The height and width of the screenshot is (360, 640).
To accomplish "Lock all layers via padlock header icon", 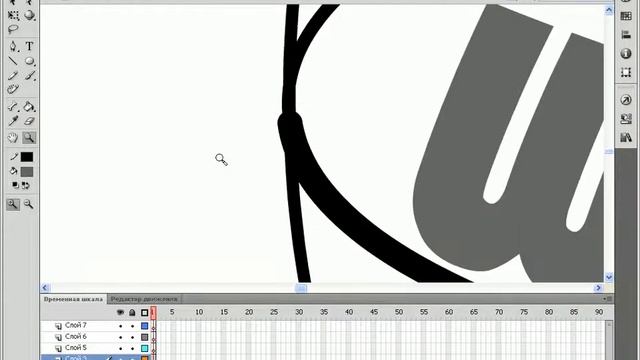I will [132, 313].
